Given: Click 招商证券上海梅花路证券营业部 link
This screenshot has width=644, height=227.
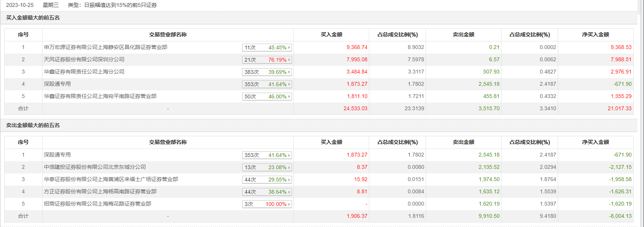Looking at the screenshot, I should coord(97,204).
